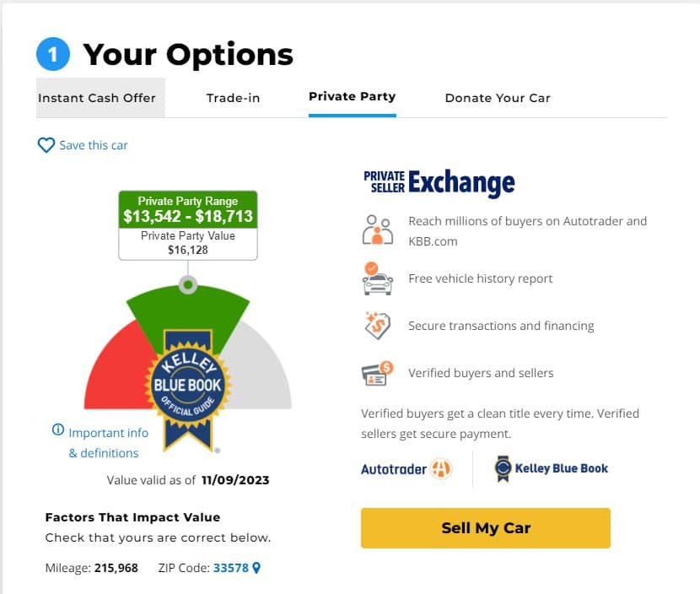Image resolution: width=700 pixels, height=594 pixels.
Task: Click the Save this car link text
Action: pos(94,145)
